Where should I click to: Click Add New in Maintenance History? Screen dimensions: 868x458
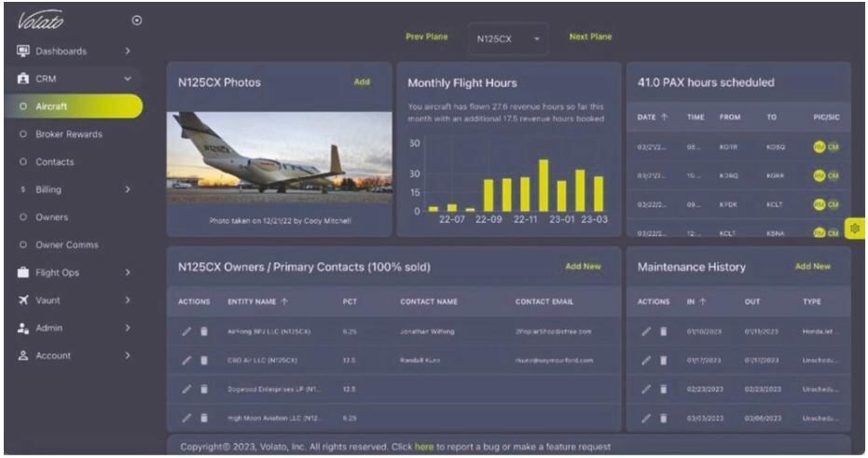pos(812,267)
